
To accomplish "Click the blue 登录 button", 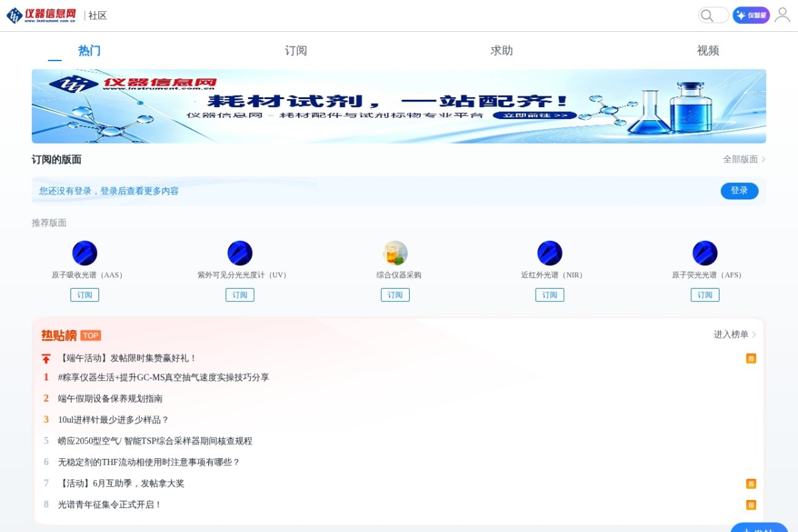I will (739, 191).
